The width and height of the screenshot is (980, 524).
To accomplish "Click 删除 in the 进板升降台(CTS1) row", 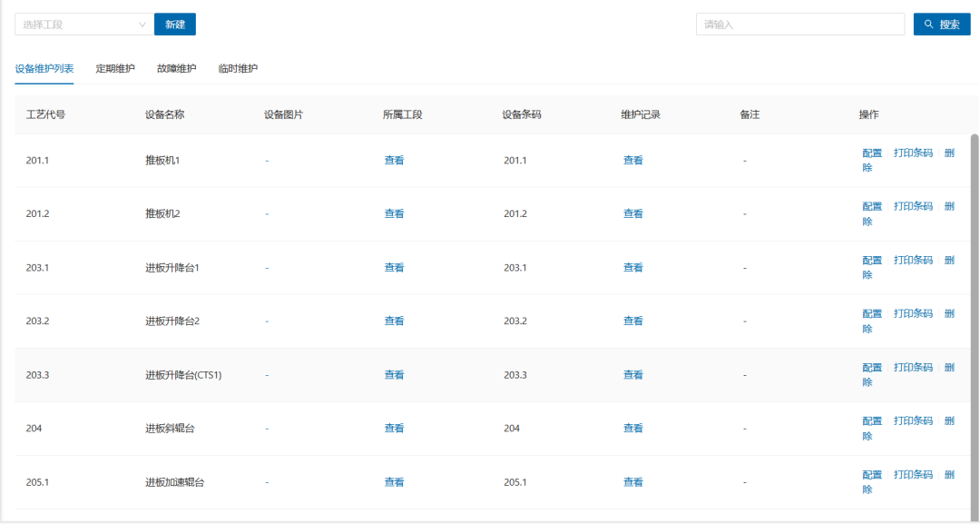I will 949,368.
